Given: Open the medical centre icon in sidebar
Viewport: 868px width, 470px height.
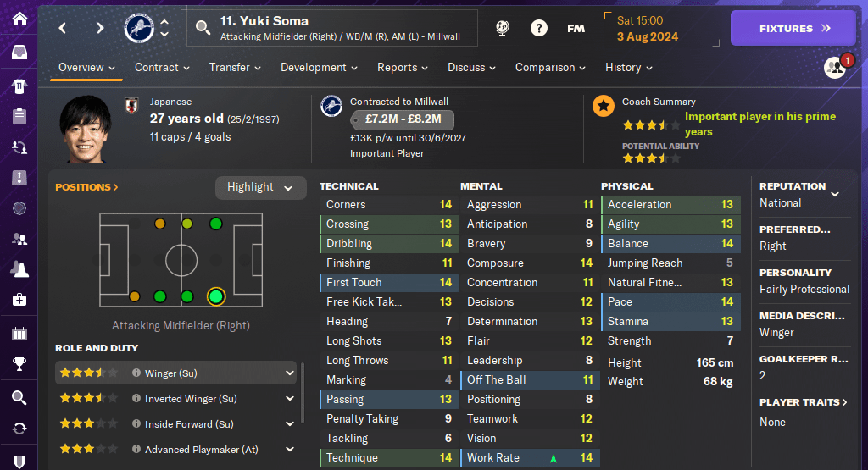Looking at the screenshot, I should pos(19,300).
